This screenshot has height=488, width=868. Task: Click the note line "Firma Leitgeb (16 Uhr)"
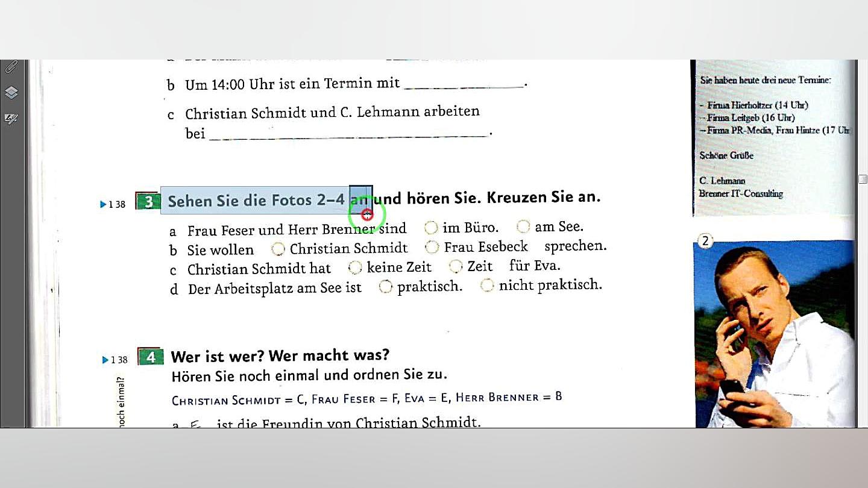point(751,118)
